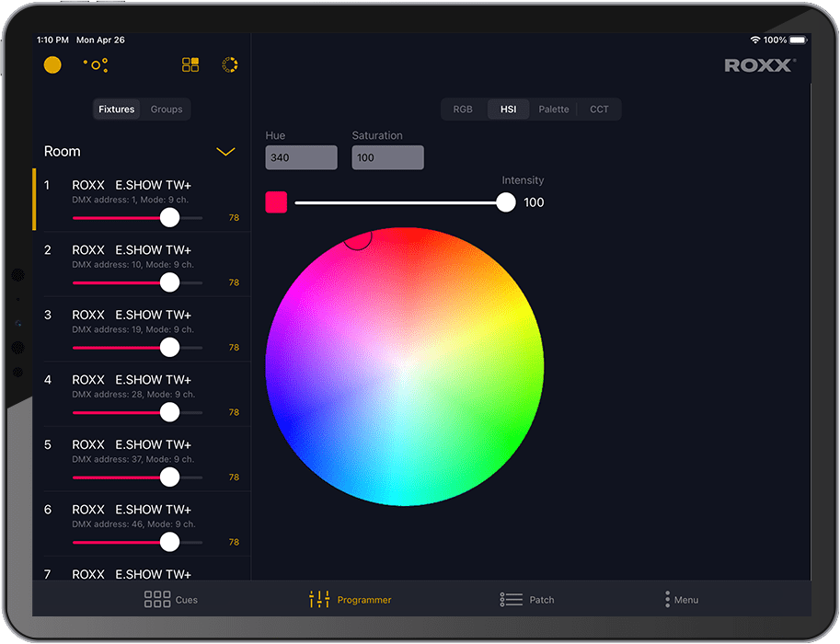Click 'DMX address: 37, Mode: 9 ch.' text

coord(132,459)
